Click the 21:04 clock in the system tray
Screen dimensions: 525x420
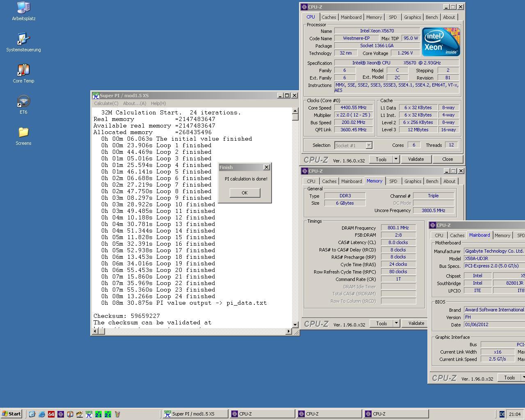click(x=514, y=414)
